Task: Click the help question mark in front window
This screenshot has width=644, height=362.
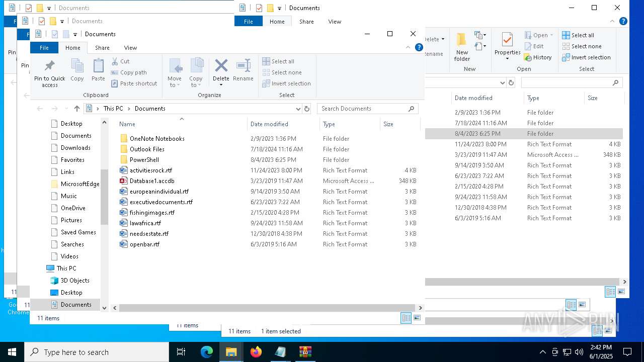Action: [419, 47]
